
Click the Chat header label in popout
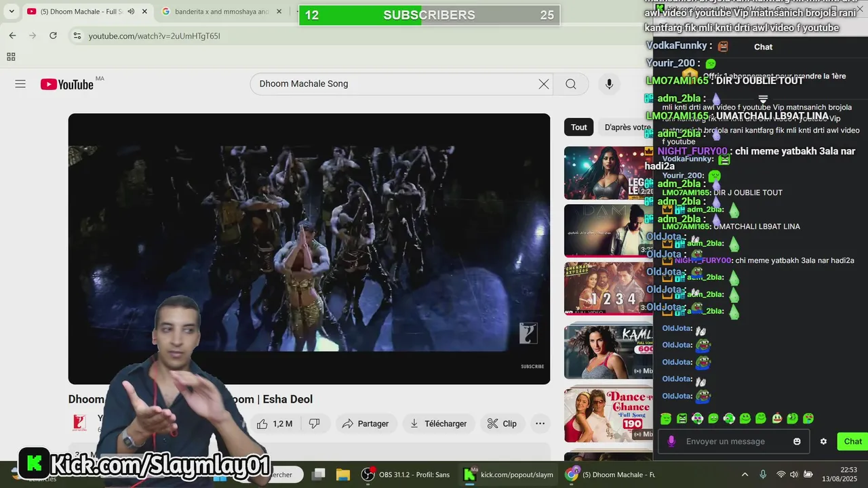(x=763, y=47)
